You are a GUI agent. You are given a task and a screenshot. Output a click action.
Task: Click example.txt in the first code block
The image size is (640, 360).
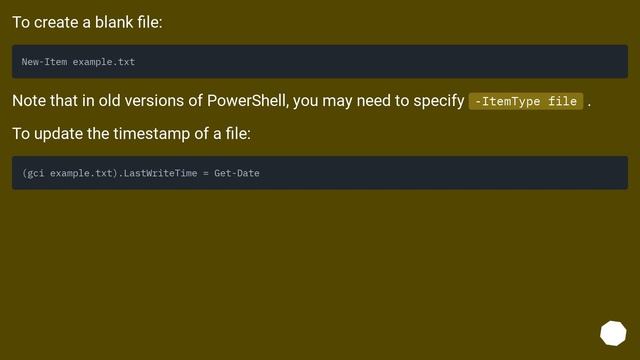104,62
